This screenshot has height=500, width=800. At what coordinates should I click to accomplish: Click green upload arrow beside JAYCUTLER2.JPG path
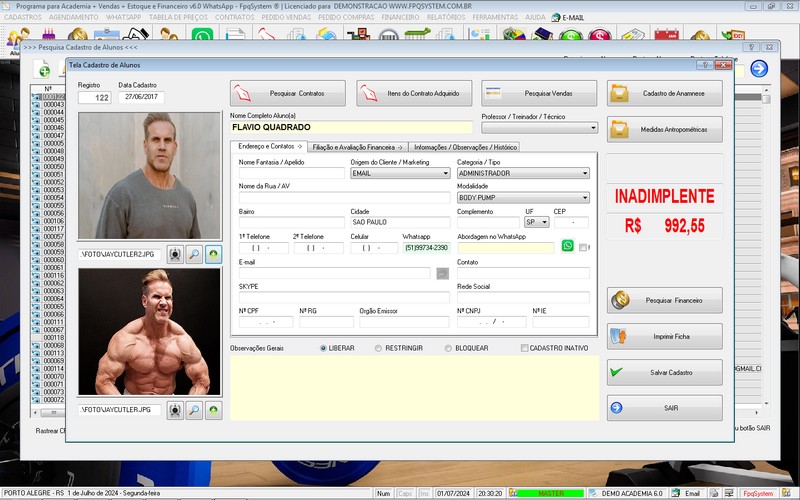214,254
